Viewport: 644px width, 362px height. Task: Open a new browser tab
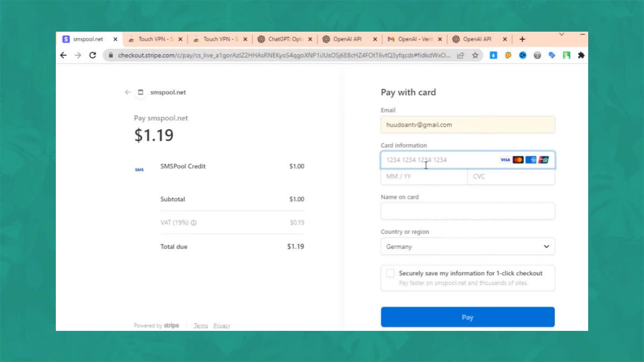pyautogui.click(x=522, y=39)
